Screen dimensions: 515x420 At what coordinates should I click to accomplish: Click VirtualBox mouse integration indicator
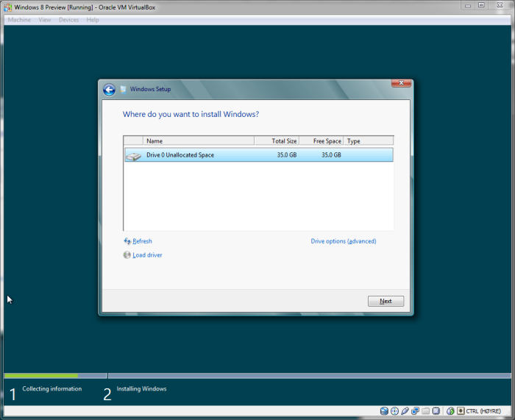pos(450,410)
